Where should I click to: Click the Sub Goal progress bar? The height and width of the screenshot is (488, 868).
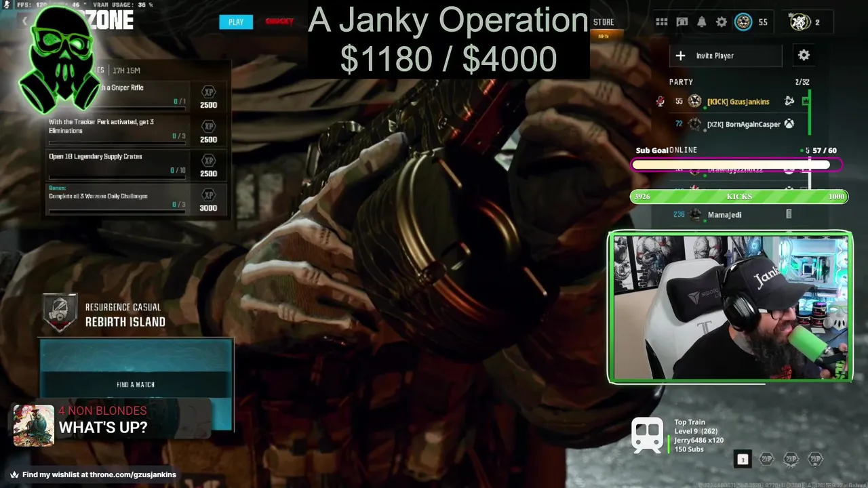(736, 164)
